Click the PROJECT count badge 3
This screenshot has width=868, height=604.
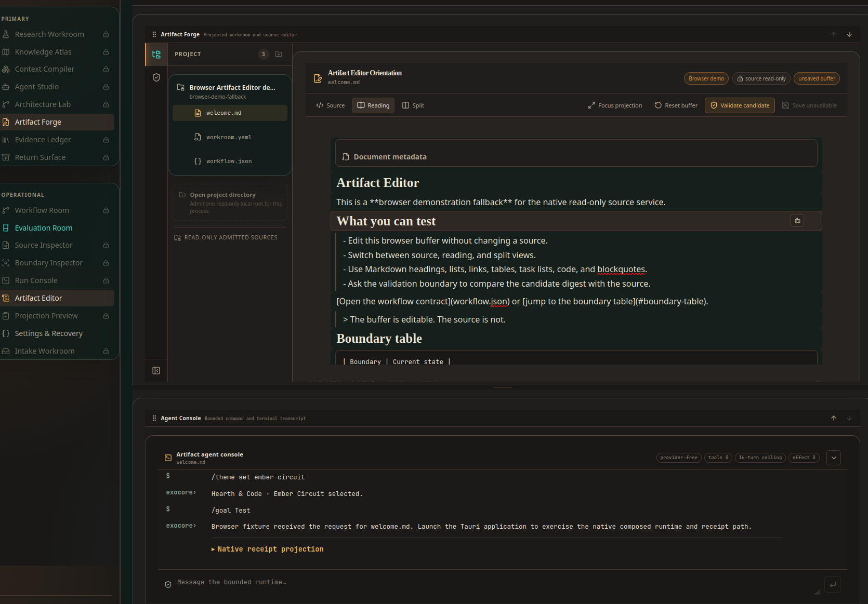pyautogui.click(x=264, y=54)
